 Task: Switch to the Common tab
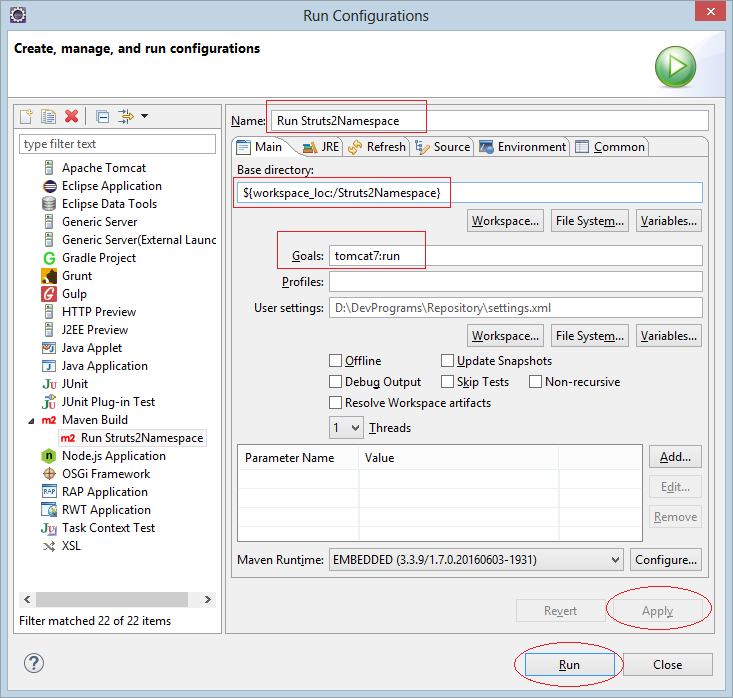point(610,147)
